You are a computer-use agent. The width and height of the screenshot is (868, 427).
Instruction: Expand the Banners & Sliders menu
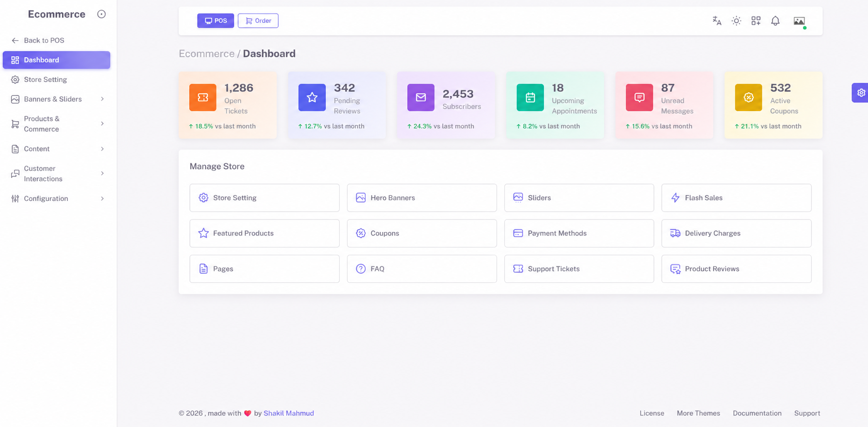[x=56, y=99]
